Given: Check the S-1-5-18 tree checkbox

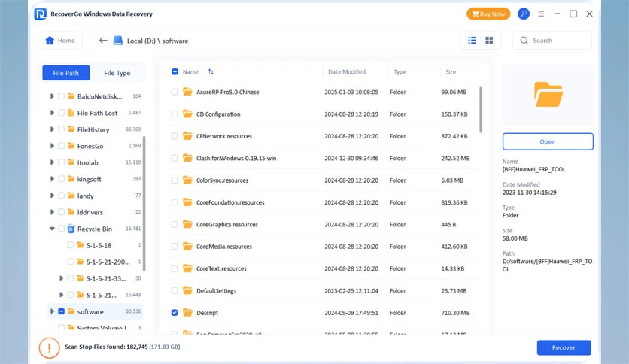Looking at the screenshot, I should (x=70, y=245).
